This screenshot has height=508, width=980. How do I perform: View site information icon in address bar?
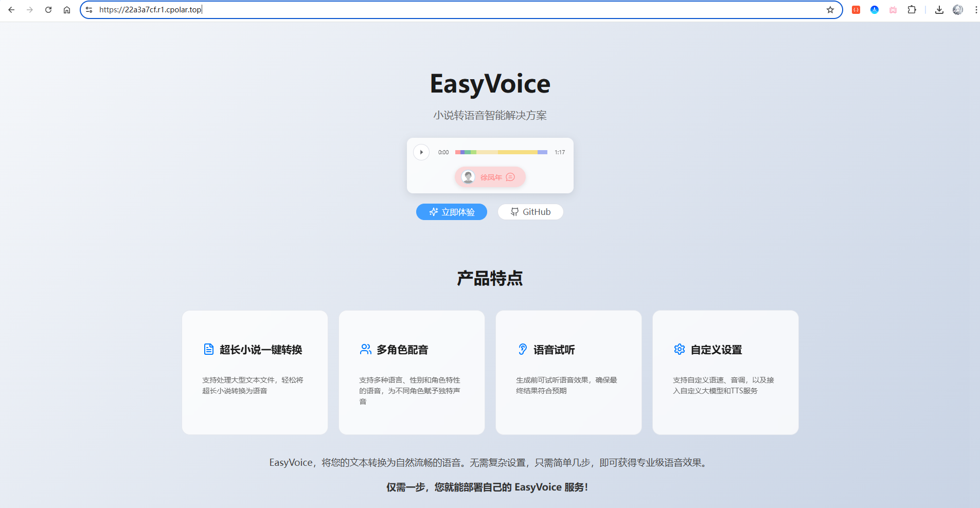[89, 10]
